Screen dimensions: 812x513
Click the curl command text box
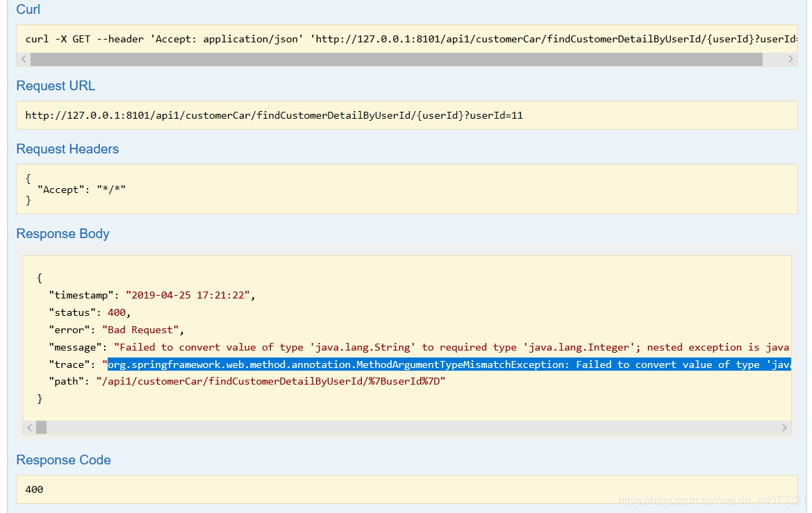[x=407, y=39]
